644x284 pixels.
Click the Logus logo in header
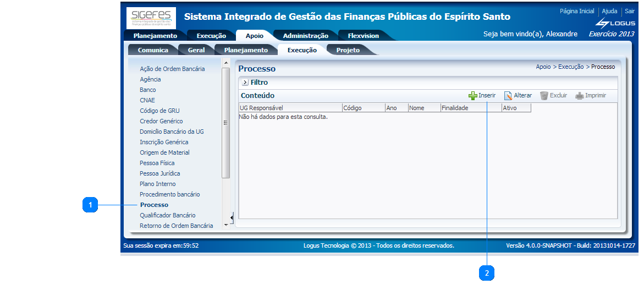[615, 23]
